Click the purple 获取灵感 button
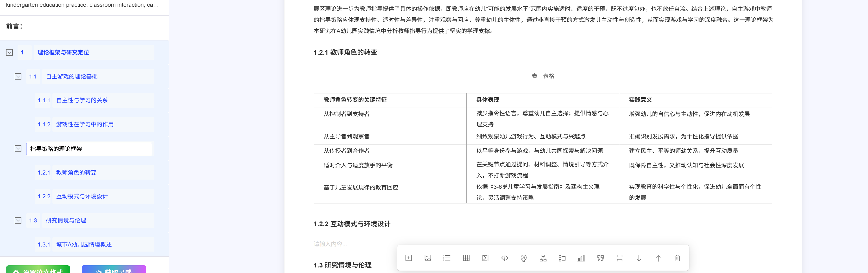Image resolution: width=868 pixels, height=273 pixels. [114, 270]
